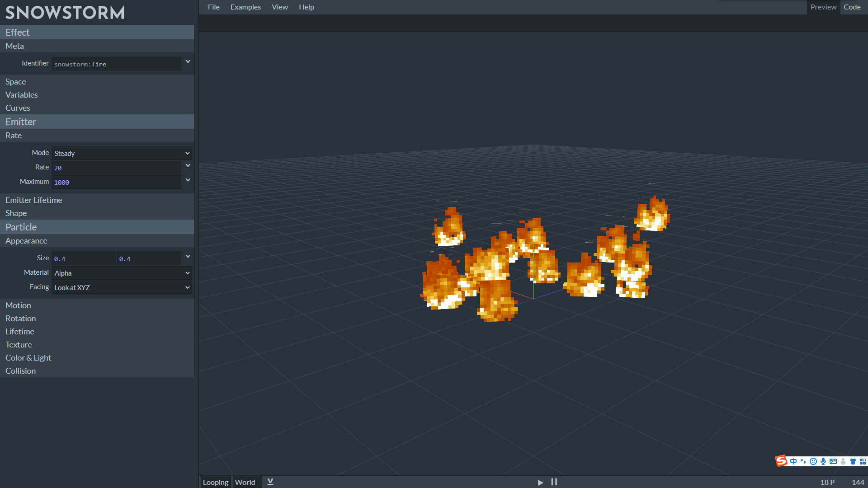Open the emoji smiley icon
This screenshot has height=488, width=868.
(813, 461)
